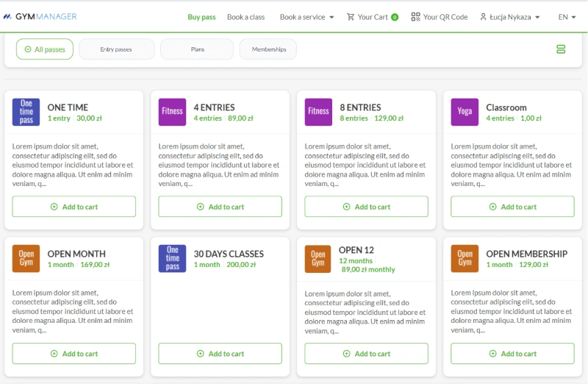Image resolution: width=588 pixels, height=384 pixels.
Task: Add the 8 Entries pass to cart
Action: point(366,207)
